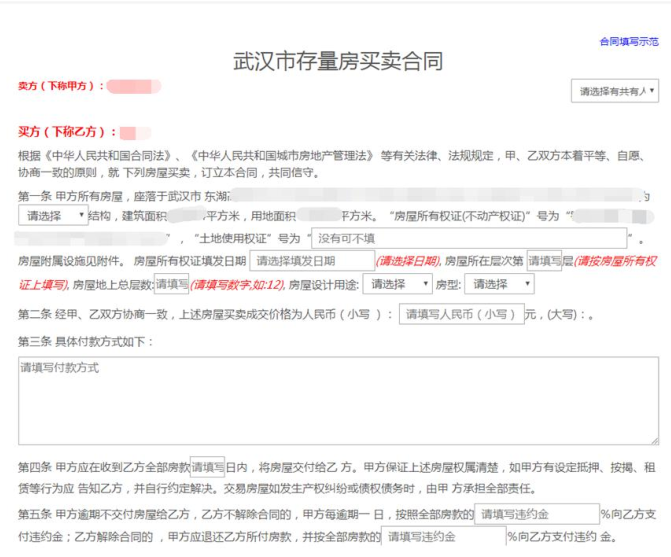Click the 土地使用权证 number field
This screenshot has height=557, width=671.
(468, 238)
